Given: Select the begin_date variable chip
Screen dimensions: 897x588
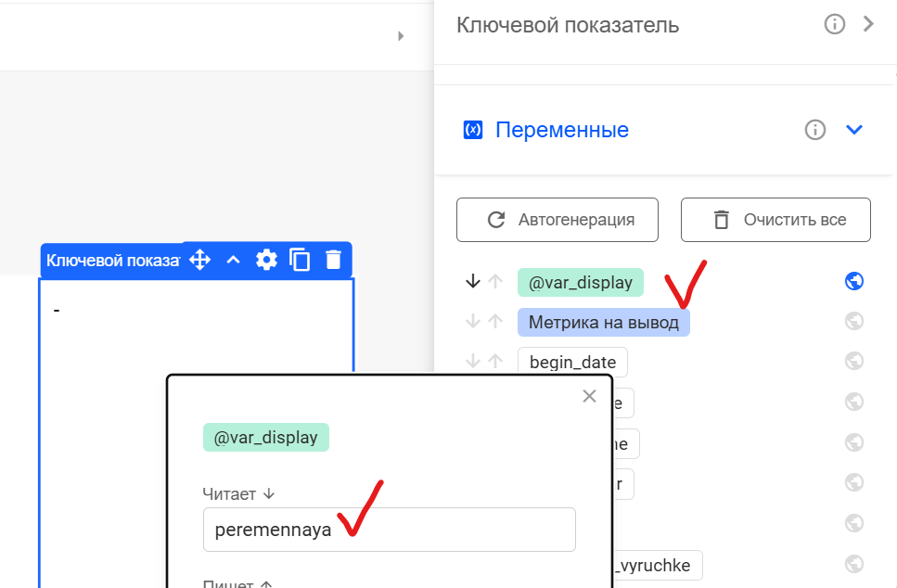Looking at the screenshot, I should tap(572, 362).
